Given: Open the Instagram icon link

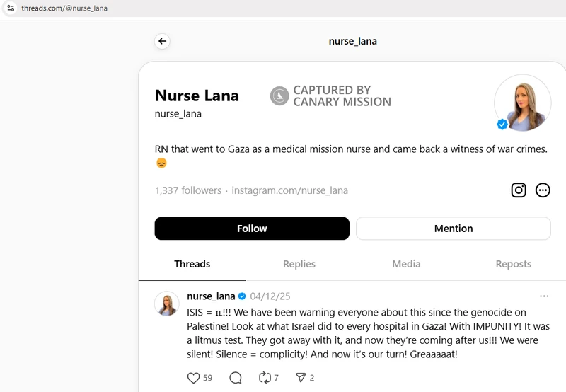Looking at the screenshot, I should click(519, 190).
